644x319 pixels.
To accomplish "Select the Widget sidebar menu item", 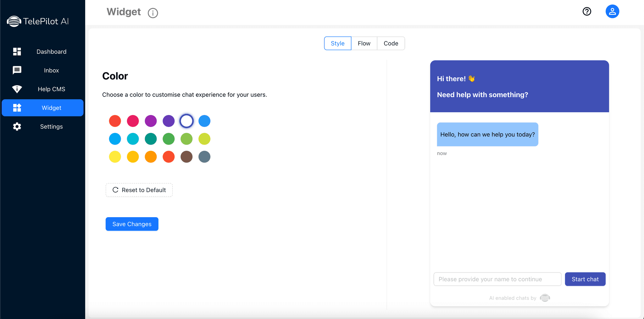I will click(x=43, y=108).
